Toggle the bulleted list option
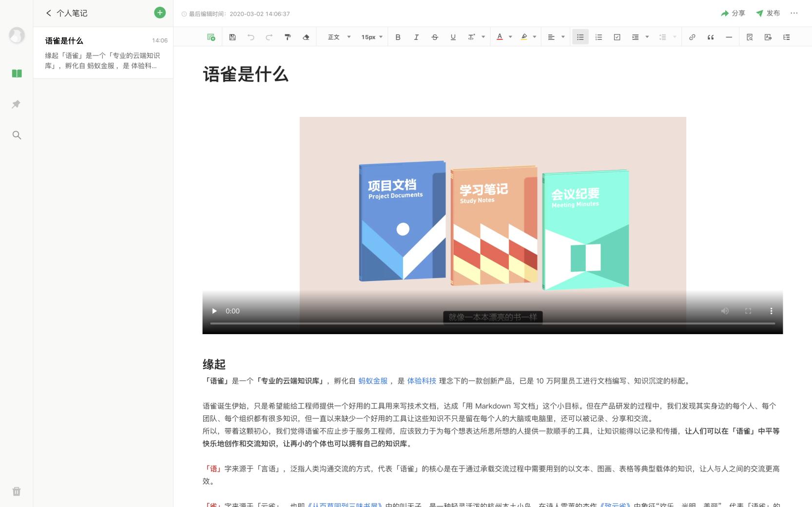 click(x=580, y=37)
